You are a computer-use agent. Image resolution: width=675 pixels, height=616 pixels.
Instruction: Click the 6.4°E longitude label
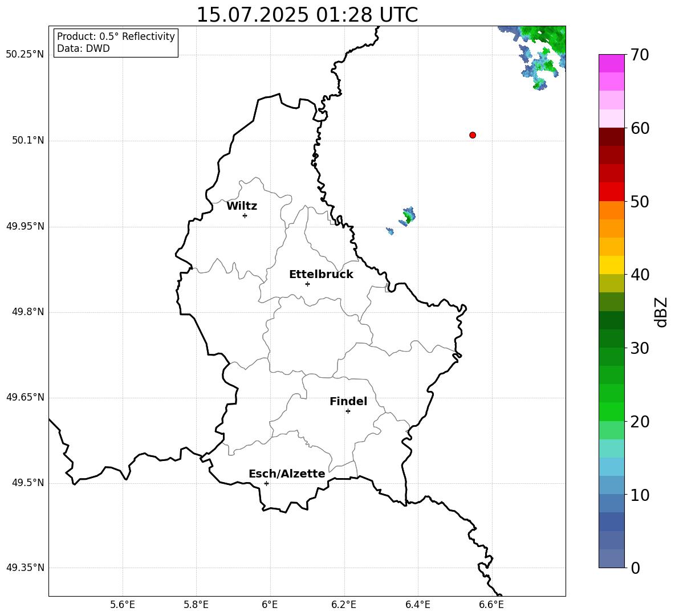click(417, 605)
